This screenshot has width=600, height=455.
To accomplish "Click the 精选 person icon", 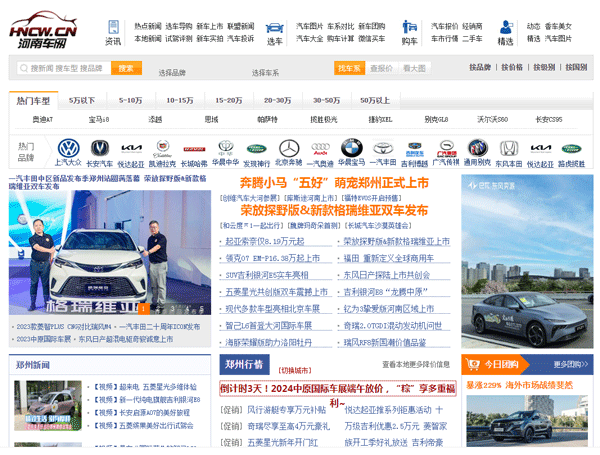I will click(x=505, y=27).
